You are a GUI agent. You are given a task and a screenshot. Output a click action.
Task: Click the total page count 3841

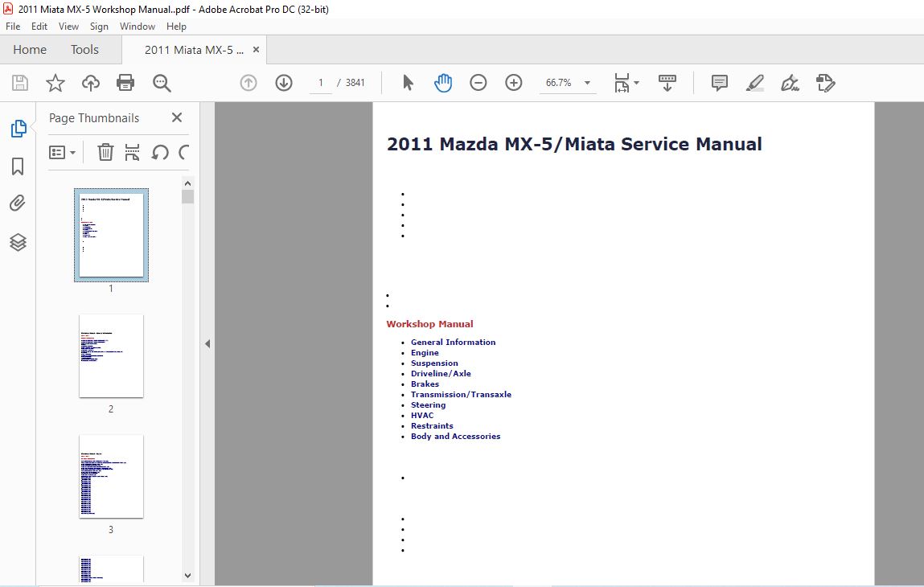[x=355, y=83]
